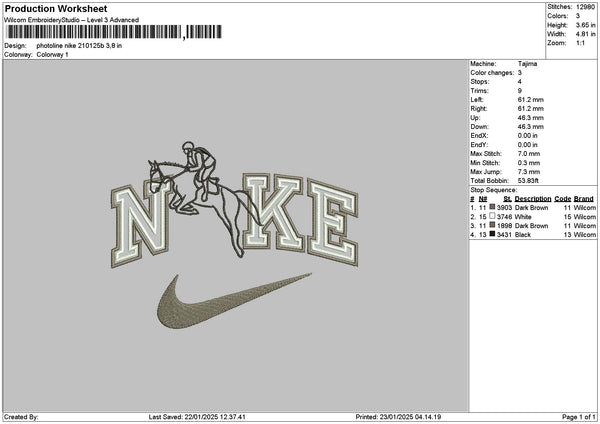Click the embroidered letter E
The height and width of the screenshot is (424, 600).
(333, 223)
